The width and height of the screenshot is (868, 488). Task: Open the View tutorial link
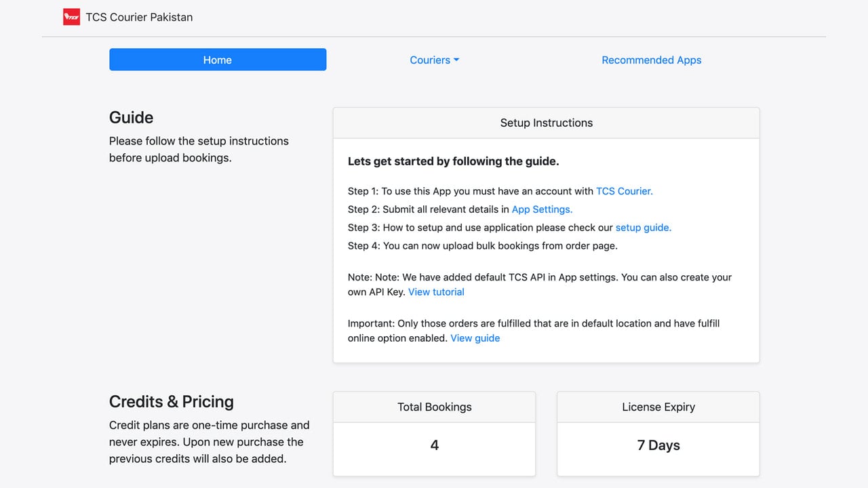point(436,292)
